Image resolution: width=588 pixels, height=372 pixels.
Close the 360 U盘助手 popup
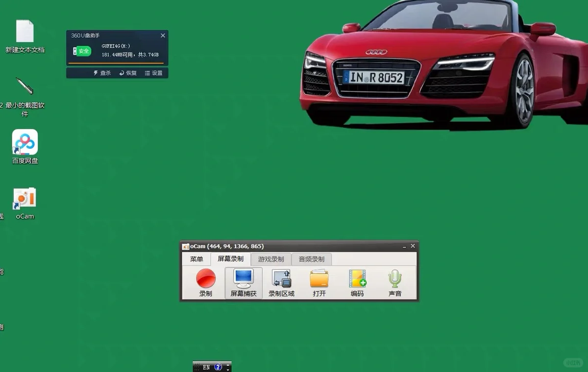tap(163, 35)
